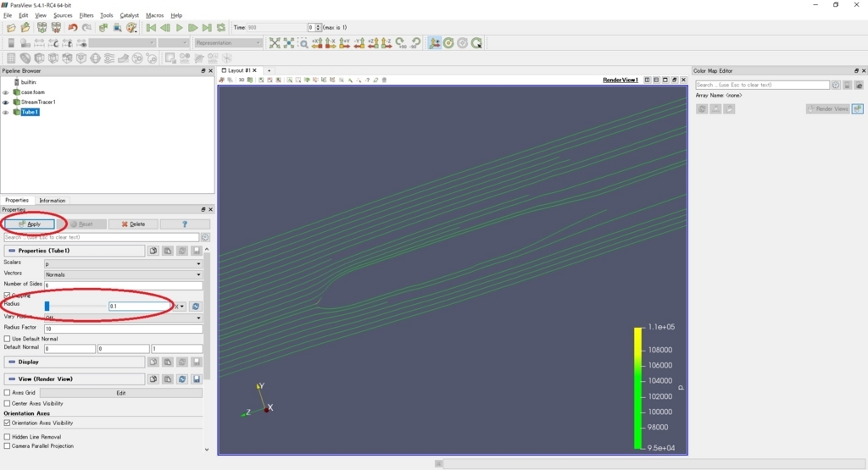The width and height of the screenshot is (868, 470).
Task: Set view direction to -X
Action: pos(331,43)
